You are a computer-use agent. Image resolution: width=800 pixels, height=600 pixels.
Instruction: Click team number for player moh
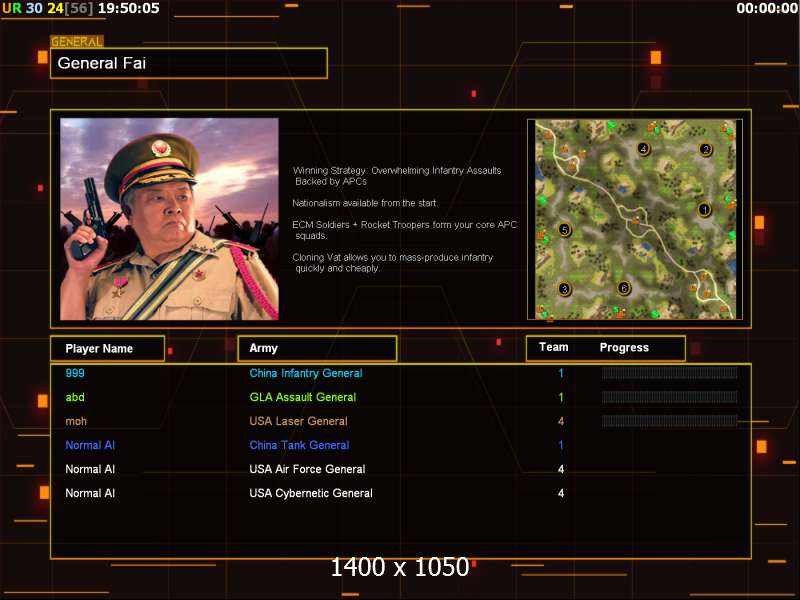(x=561, y=421)
